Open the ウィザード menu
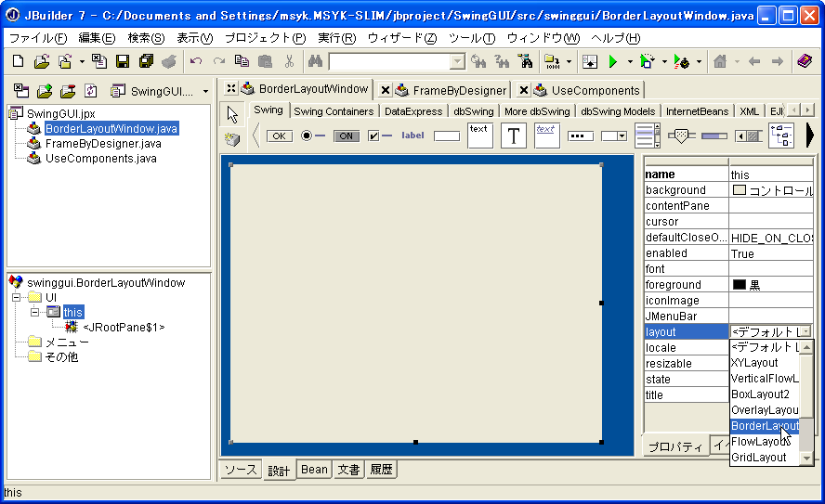This screenshot has width=825, height=504. [401, 38]
